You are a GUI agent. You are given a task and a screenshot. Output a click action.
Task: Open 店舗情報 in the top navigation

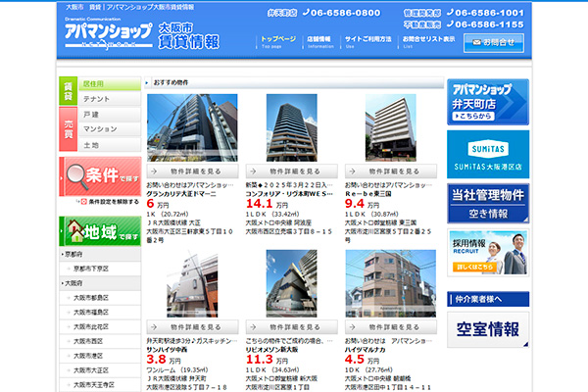coord(320,41)
